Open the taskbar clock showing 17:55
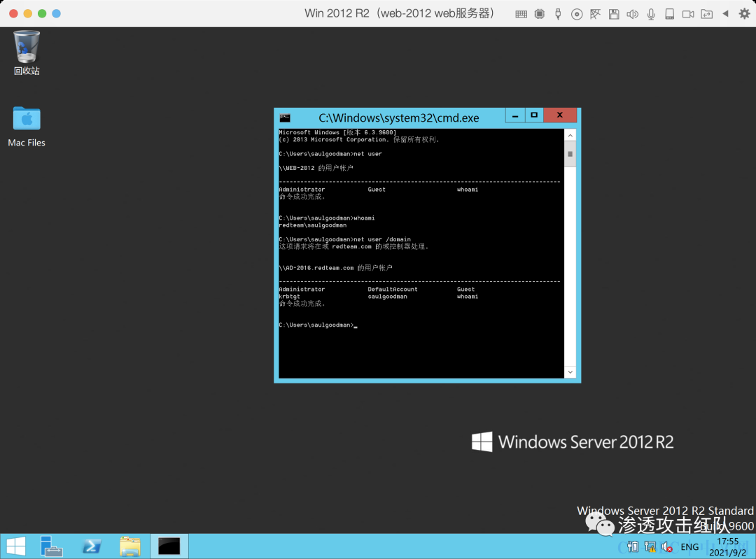 727,547
